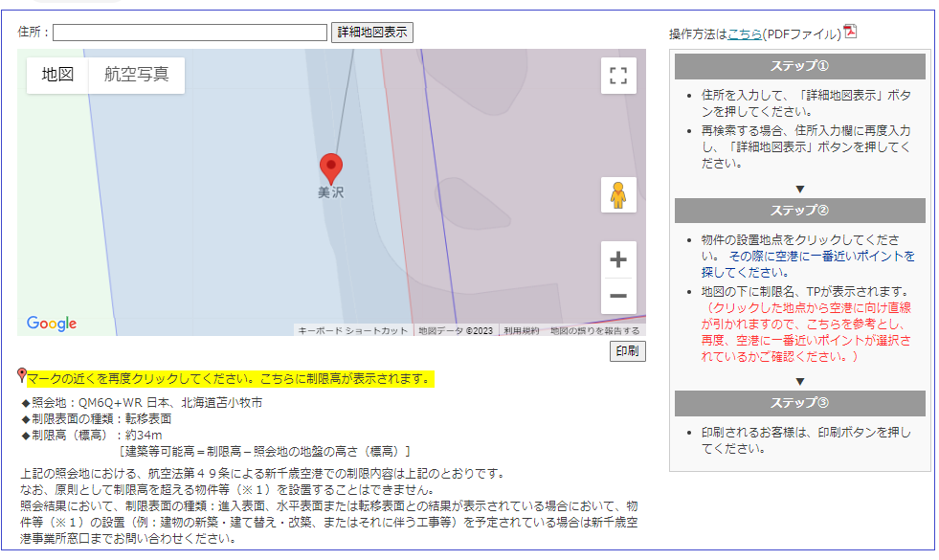Open 地図の誤りを報告する link

pyautogui.click(x=594, y=330)
